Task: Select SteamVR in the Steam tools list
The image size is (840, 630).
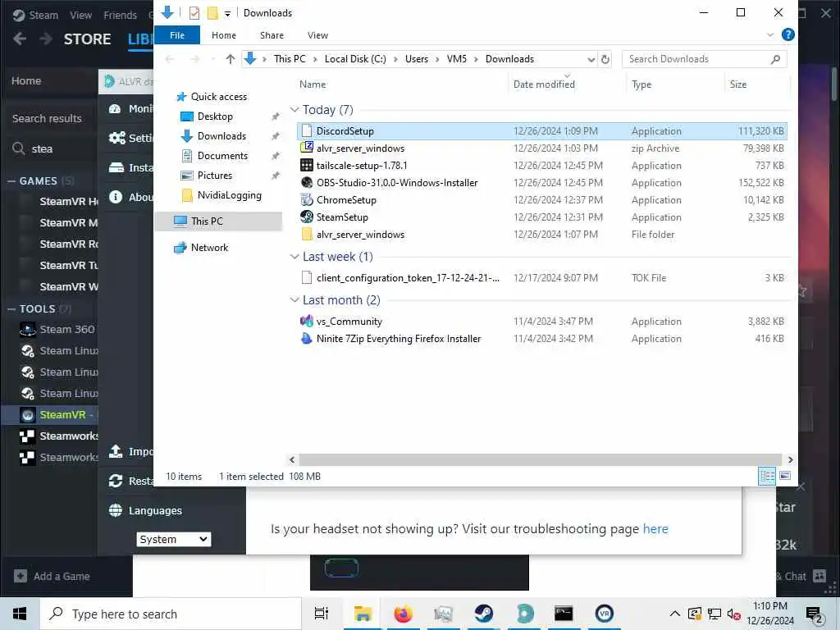Action: [51, 414]
